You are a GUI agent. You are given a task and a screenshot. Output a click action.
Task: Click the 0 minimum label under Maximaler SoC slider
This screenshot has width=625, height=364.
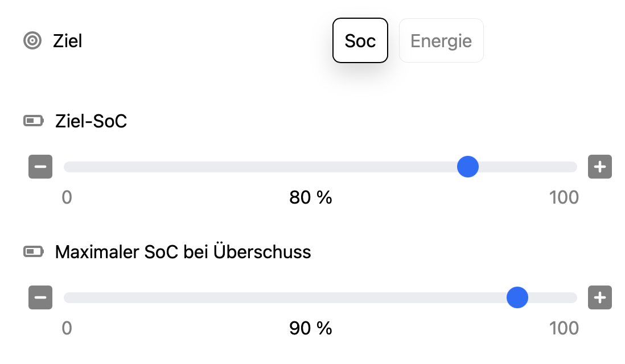tap(67, 328)
